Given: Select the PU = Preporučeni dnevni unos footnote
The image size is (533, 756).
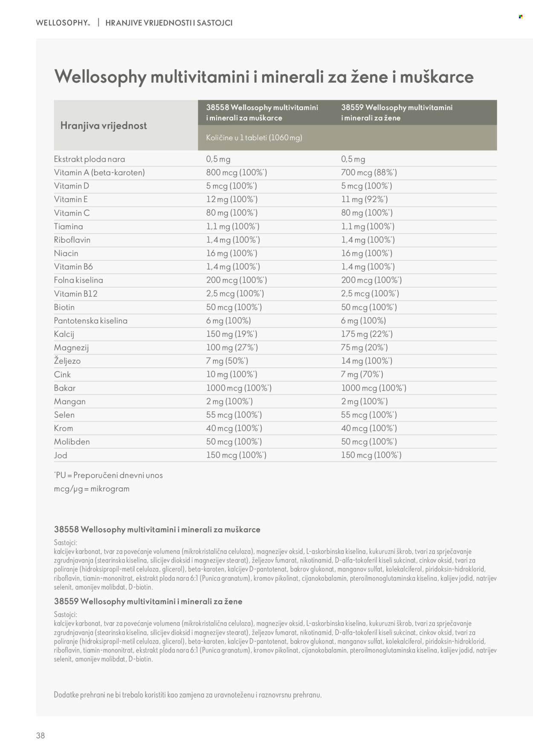Looking at the screenshot, I should pyautogui.click(x=108, y=475).
